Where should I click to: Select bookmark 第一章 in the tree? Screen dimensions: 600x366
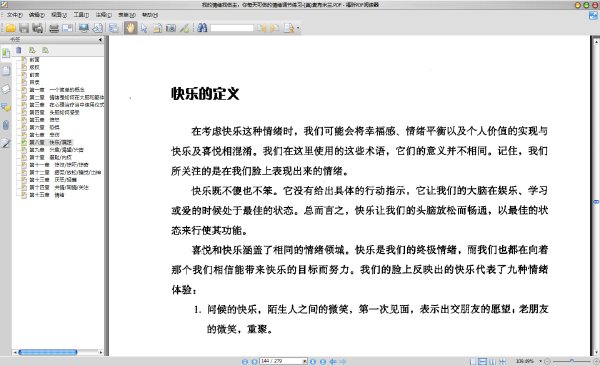click(57, 90)
